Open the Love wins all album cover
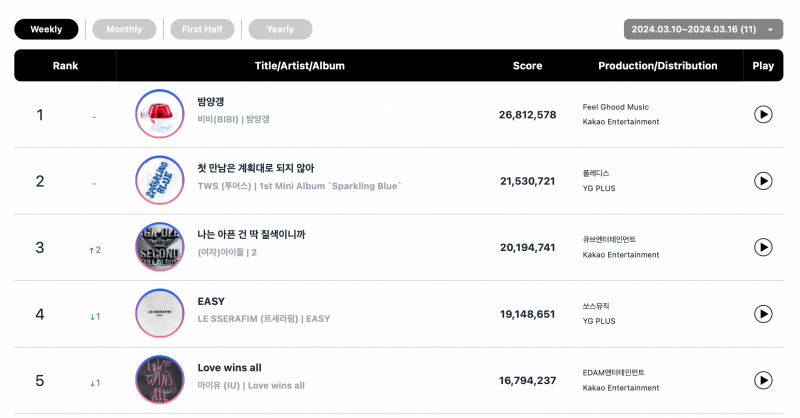Screen dimensions: 800x418 click(160, 380)
